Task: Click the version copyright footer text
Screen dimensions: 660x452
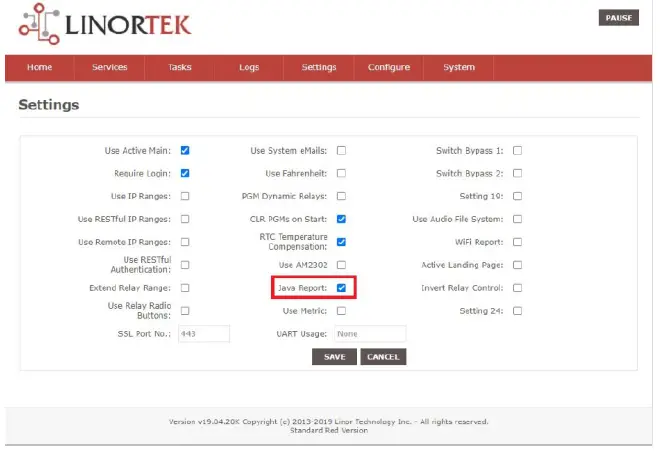Action: click(328, 421)
